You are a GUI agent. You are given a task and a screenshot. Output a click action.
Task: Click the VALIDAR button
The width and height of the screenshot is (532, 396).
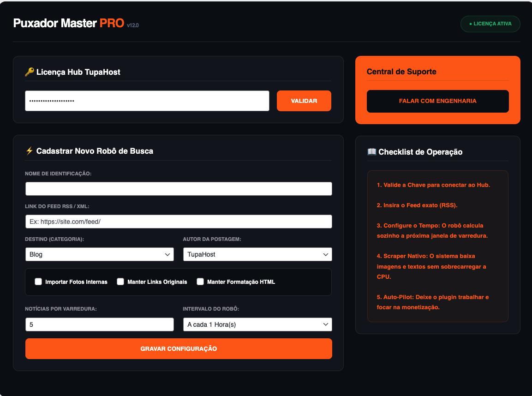(x=304, y=101)
